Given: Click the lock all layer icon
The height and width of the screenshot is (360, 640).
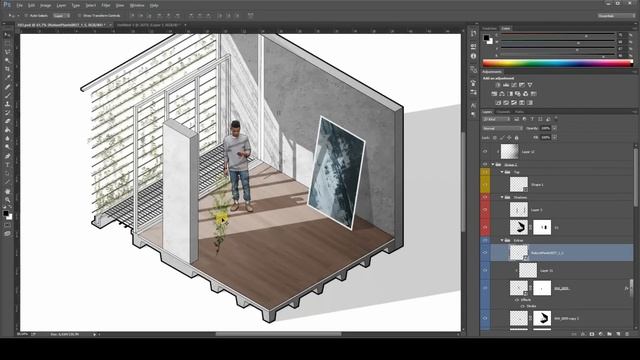Looking at the screenshot, I should coord(517,138).
